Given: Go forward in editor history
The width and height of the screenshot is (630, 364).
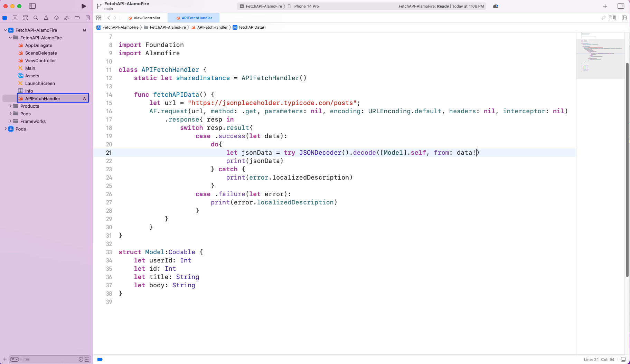Looking at the screenshot, I should point(115,18).
